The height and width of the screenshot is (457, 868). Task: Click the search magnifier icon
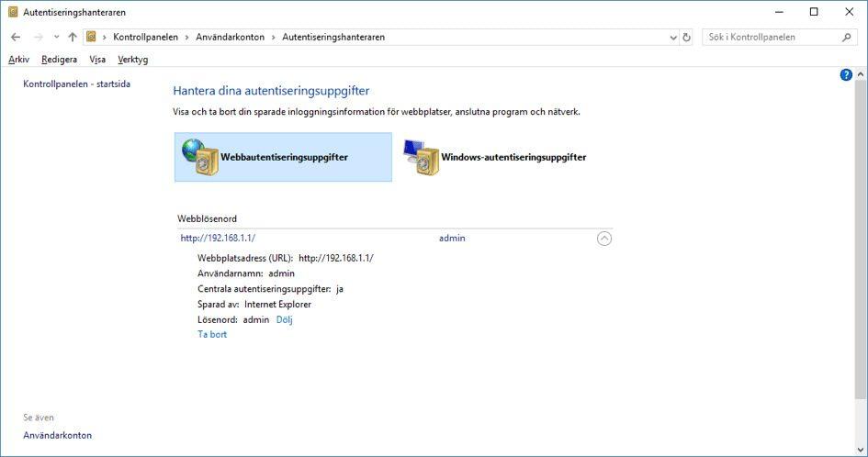click(847, 38)
